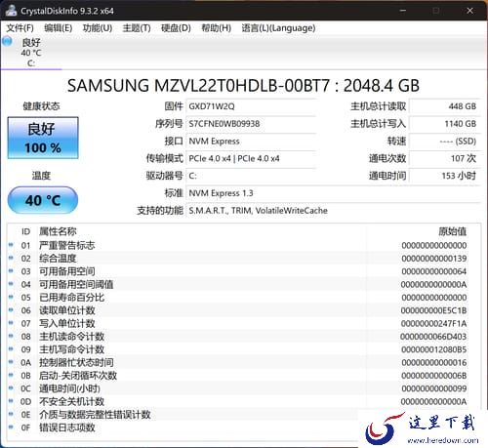Click the 属性名称 column header
Screen dimensions: 488x448
(58, 231)
